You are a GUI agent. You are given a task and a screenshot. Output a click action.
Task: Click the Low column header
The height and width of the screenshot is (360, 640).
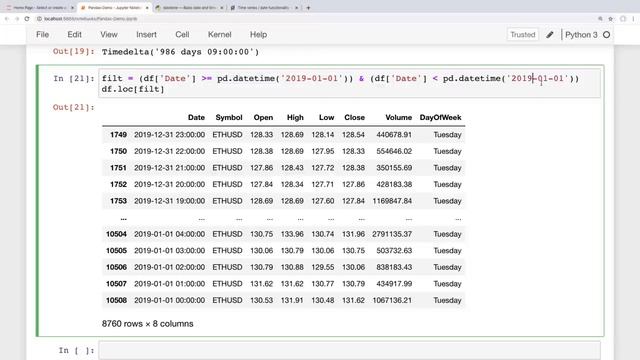[327, 118]
